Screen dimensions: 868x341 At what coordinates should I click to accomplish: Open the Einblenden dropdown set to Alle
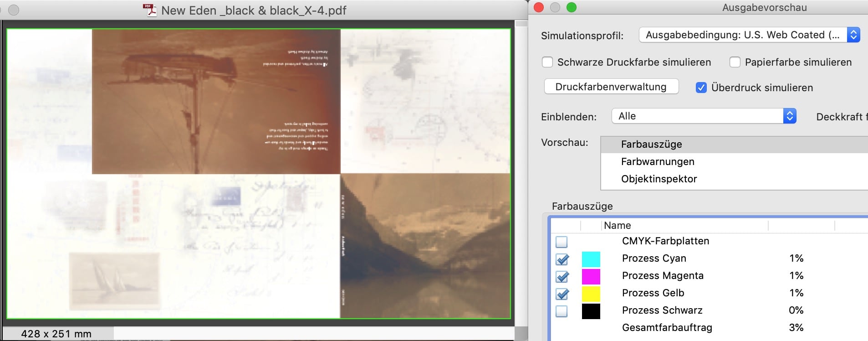pyautogui.click(x=704, y=116)
